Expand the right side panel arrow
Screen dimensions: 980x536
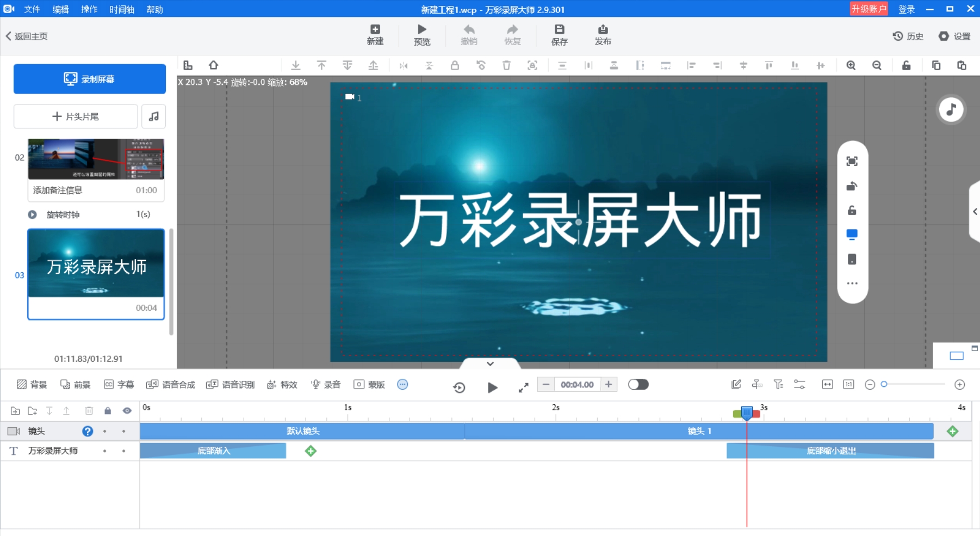(975, 212)
